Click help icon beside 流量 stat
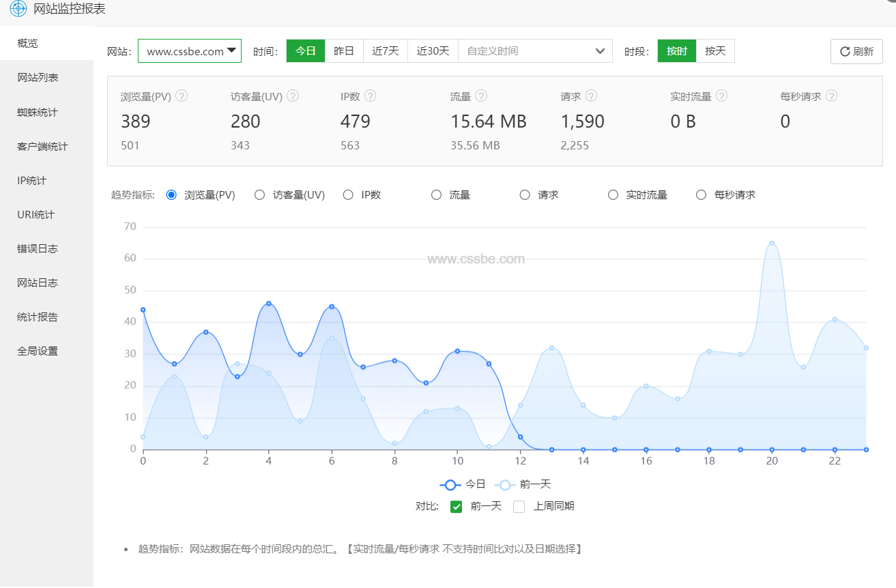The height and width of the screenshot is (588, 896). pos(481,96)
